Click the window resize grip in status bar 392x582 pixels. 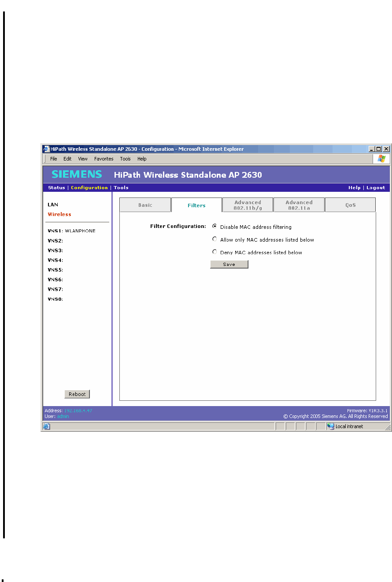[x=388, y=427]
